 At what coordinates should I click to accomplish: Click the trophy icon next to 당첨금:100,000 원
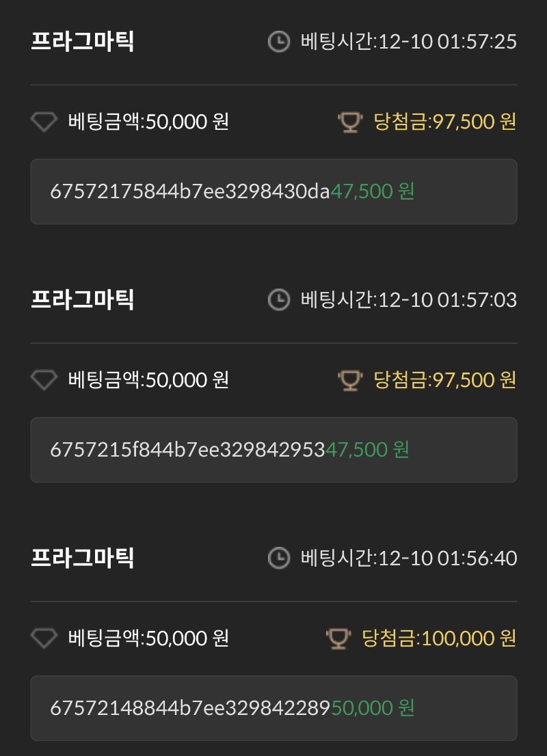(338, 638)
